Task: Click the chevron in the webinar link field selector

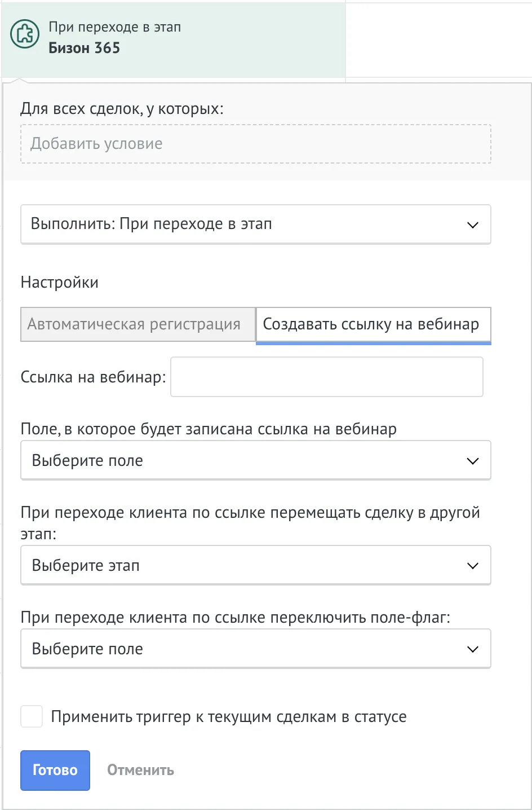Action: (x=472, y=461)
